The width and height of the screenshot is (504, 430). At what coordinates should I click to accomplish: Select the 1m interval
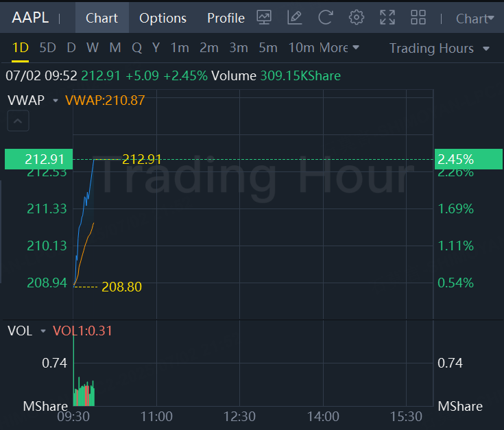coord(180,48)
